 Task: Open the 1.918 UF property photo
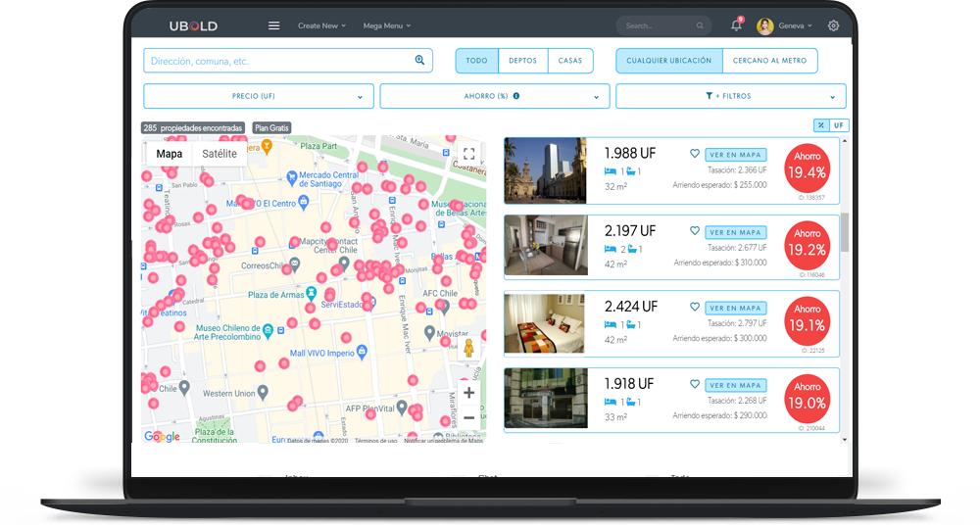click(546, 398)
